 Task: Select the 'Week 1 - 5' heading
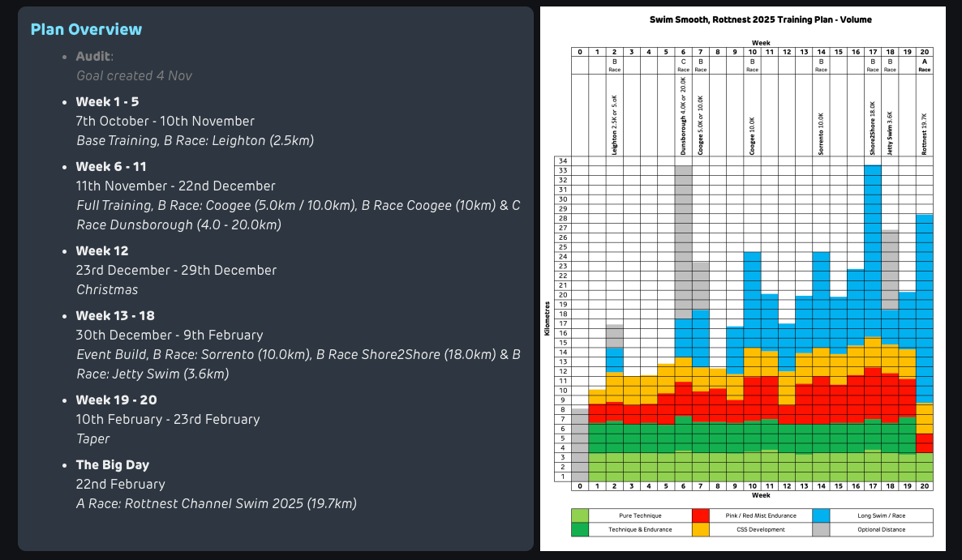[x=107, y=101]
